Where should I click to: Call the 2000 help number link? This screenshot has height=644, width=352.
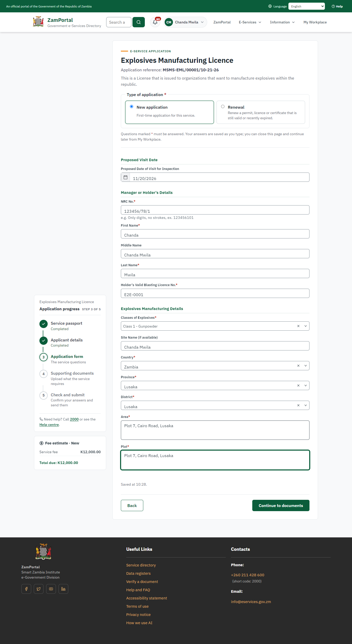[74, 419]
